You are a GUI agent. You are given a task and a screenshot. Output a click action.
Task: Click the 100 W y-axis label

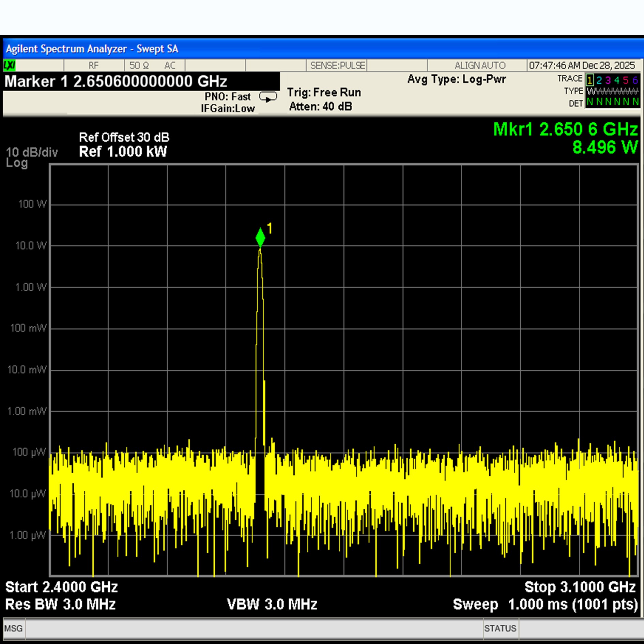point(32,204)
